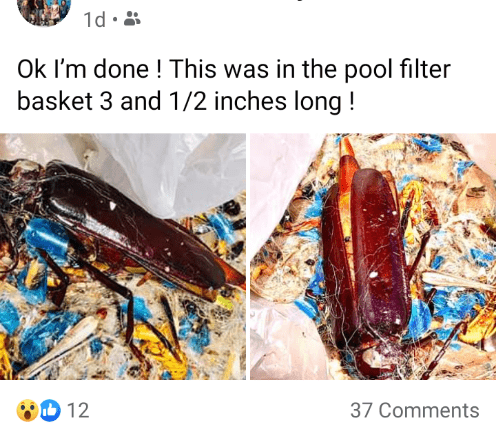Open the "1d" post timestamp
Image resolution: width=496 pixels, height=432 pixels.
tap(95, 19)
